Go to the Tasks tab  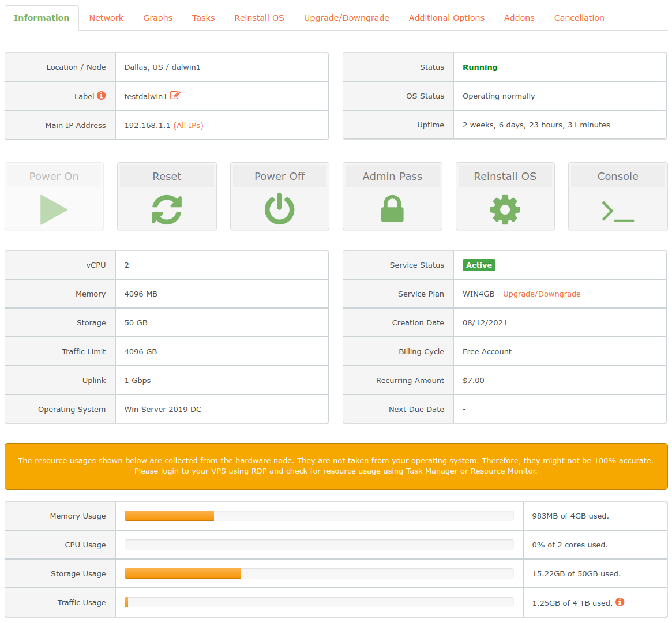[x=203, y=18]
